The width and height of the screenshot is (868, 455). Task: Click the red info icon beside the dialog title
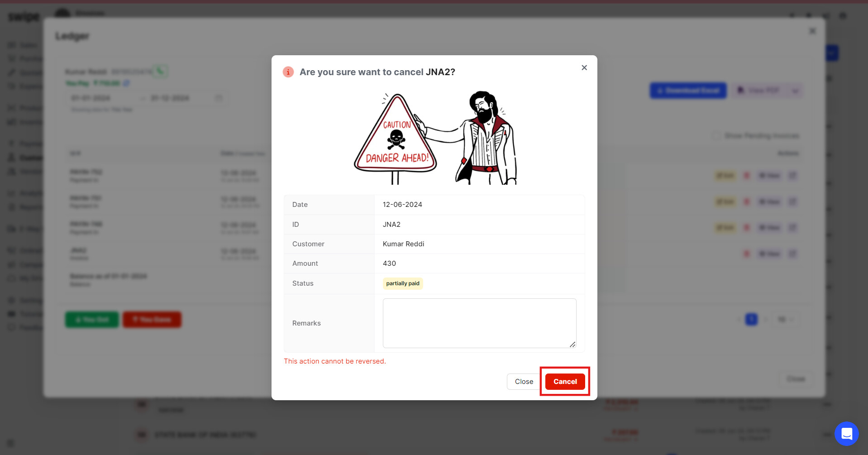[288, 72]
